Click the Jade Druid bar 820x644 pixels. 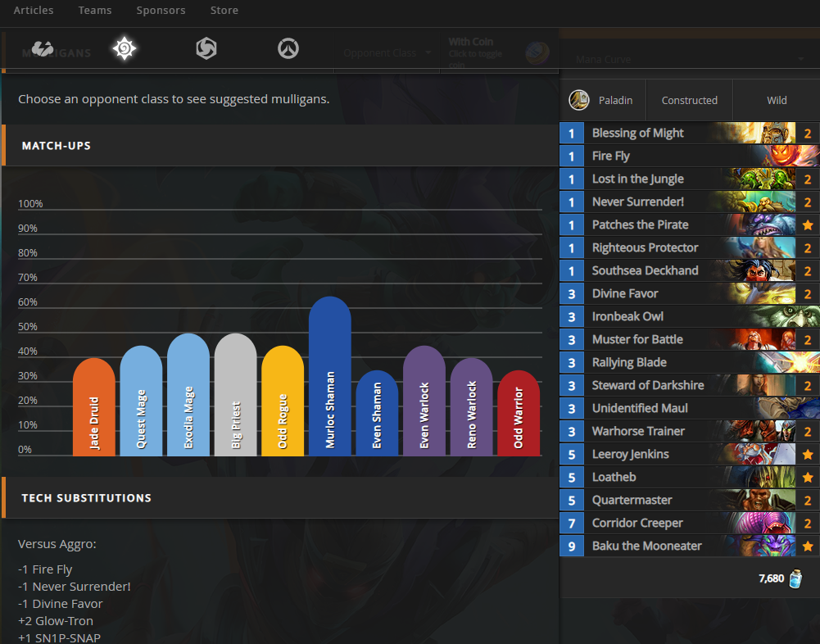pyautogui.click(x=94, y=407)
